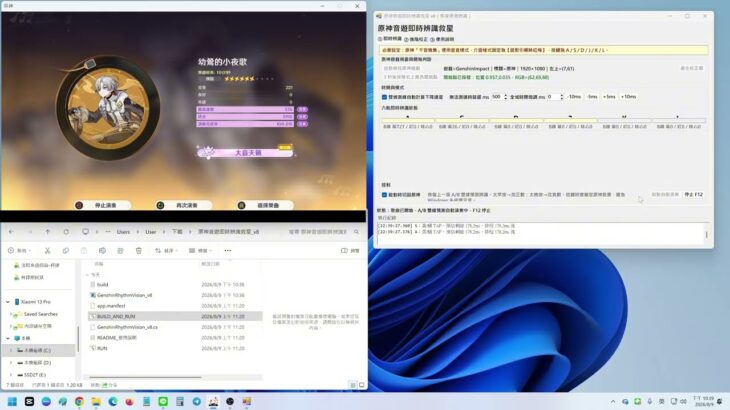This screenshot has height=410, width=730.
Task: Click the round stop icon beside 停止演奏
Action: (79, 205)
